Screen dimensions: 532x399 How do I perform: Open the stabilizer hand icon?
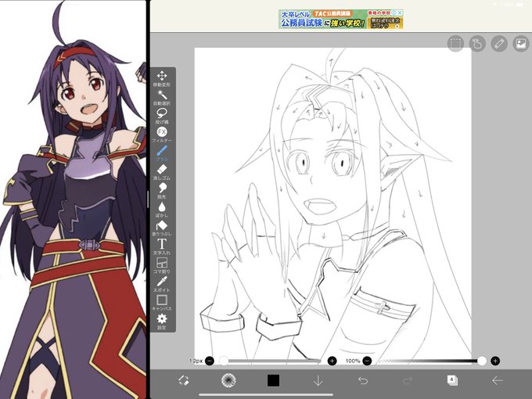click(x=477, y=44)
